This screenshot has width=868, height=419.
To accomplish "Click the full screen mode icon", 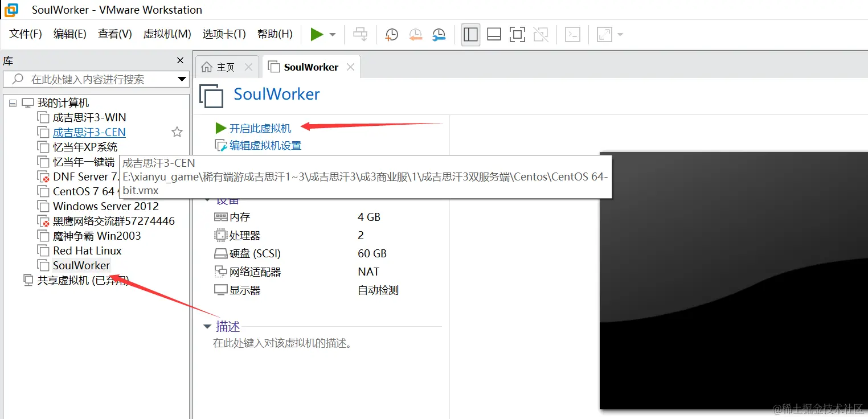I will pos(517,34).
